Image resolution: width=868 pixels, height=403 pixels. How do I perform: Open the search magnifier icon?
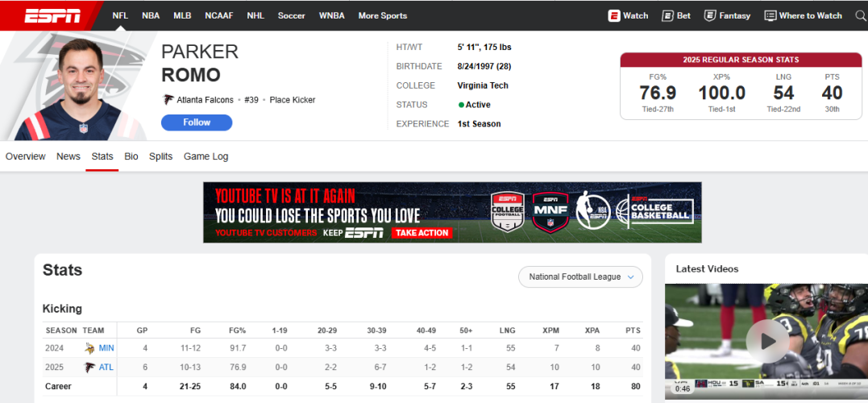pos(860,15)
